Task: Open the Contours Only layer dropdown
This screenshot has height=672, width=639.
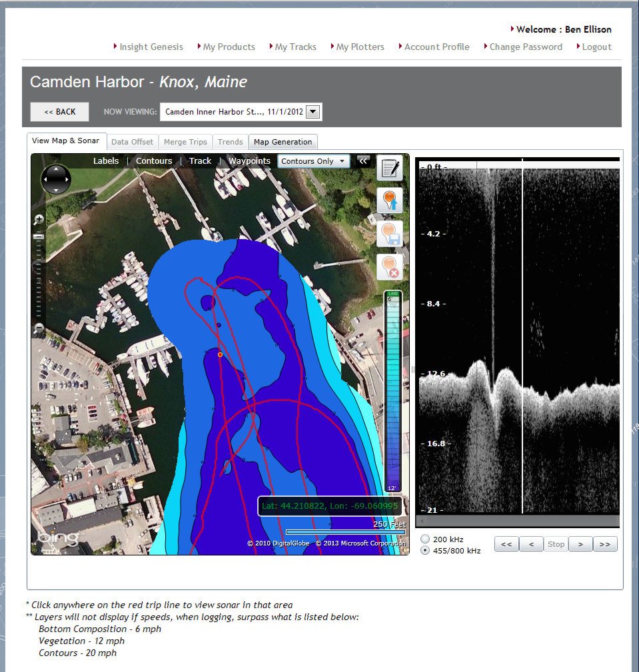Action: (x=313, y=161)
